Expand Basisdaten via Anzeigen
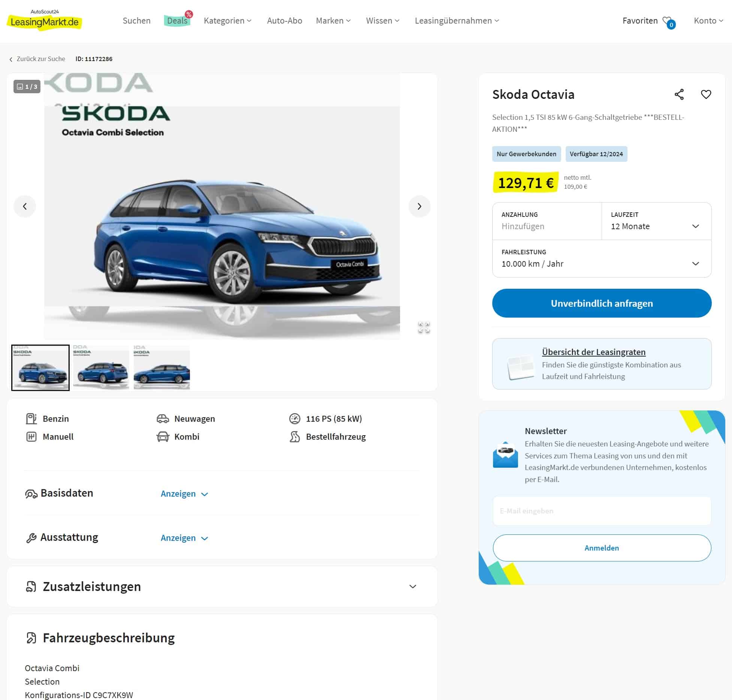The image size is (732, 700). click(184, 494)
